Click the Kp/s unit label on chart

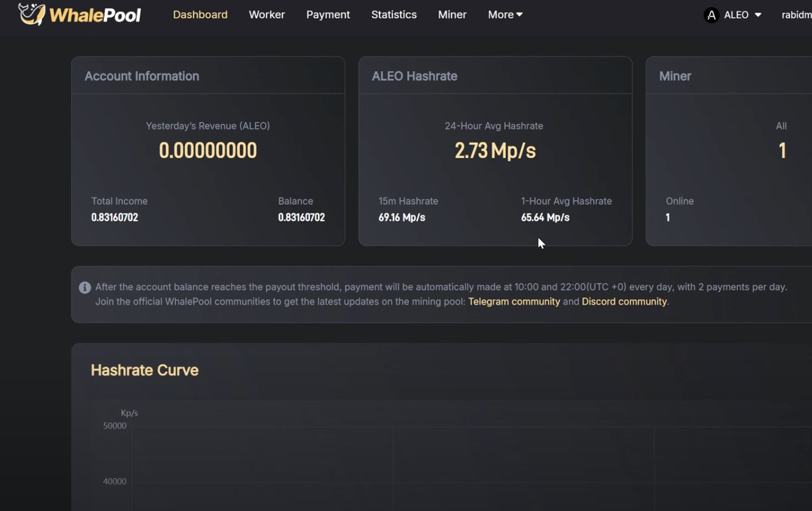click(x=129, y=413)
